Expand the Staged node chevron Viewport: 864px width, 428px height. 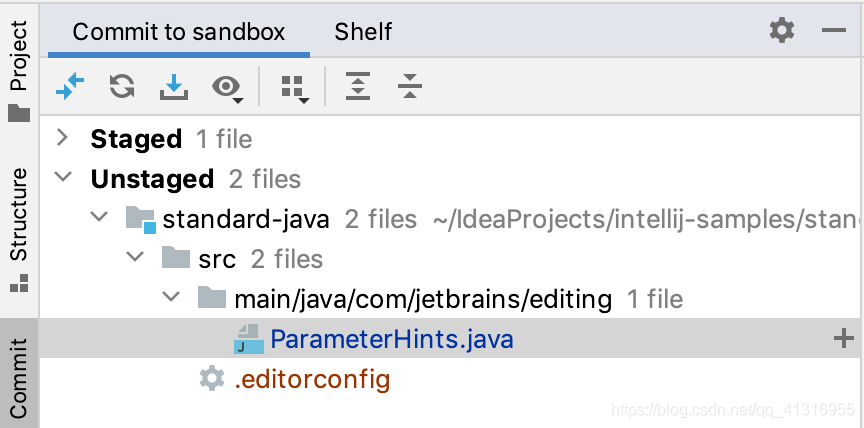coord(63,138)
